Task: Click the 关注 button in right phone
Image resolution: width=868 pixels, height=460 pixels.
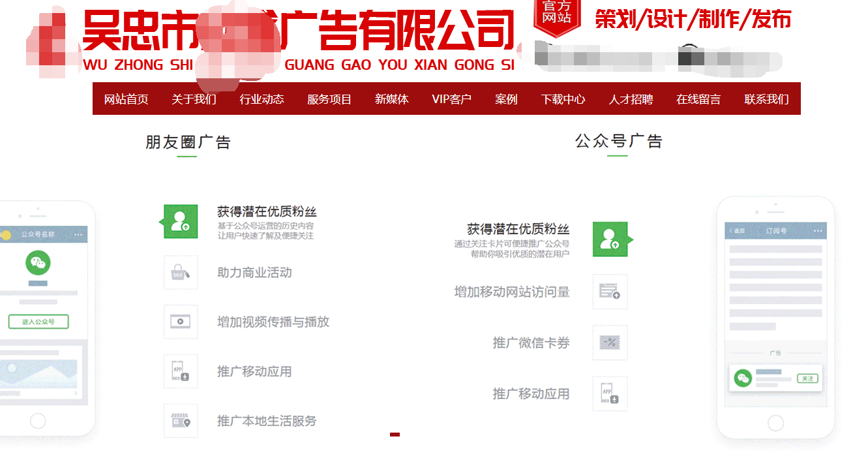Action: 807,378
